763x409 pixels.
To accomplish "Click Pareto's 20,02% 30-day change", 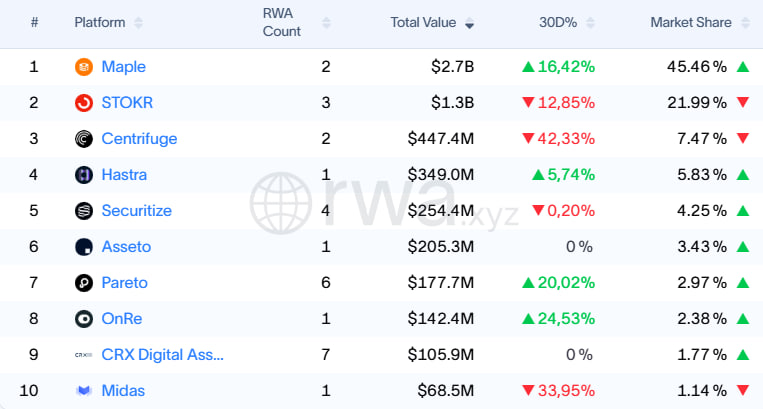I will pos(558,283).
